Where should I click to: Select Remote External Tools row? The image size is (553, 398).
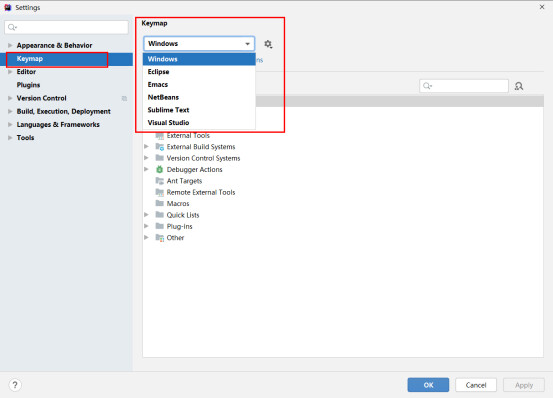click(343, 192)
